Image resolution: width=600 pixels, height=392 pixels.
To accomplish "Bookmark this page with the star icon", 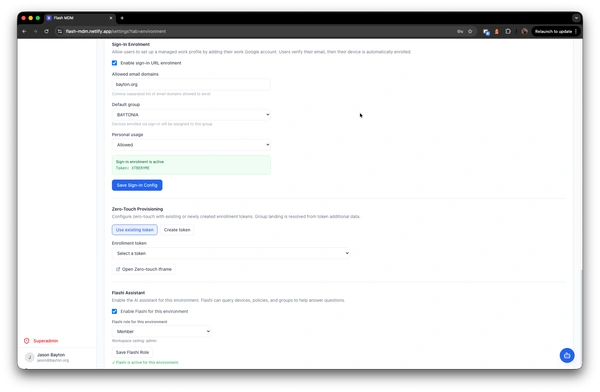I will [470, 31].
